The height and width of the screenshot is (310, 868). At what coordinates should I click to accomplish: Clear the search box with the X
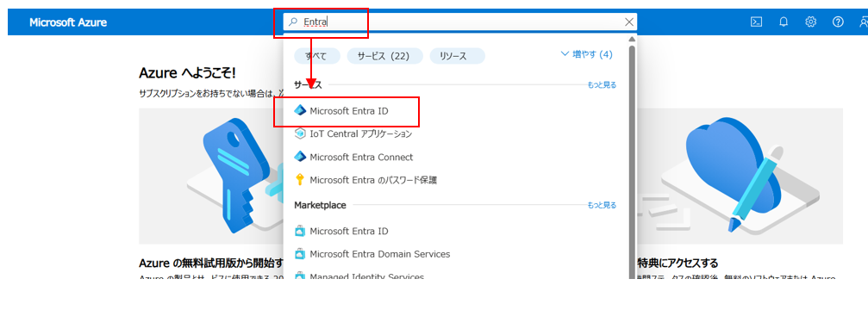tap(629, 22)
